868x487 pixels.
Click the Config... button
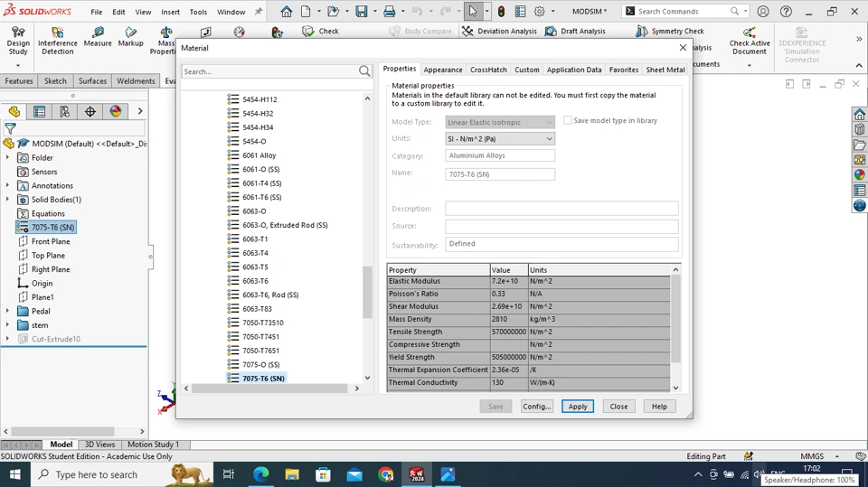coord(536,407)
